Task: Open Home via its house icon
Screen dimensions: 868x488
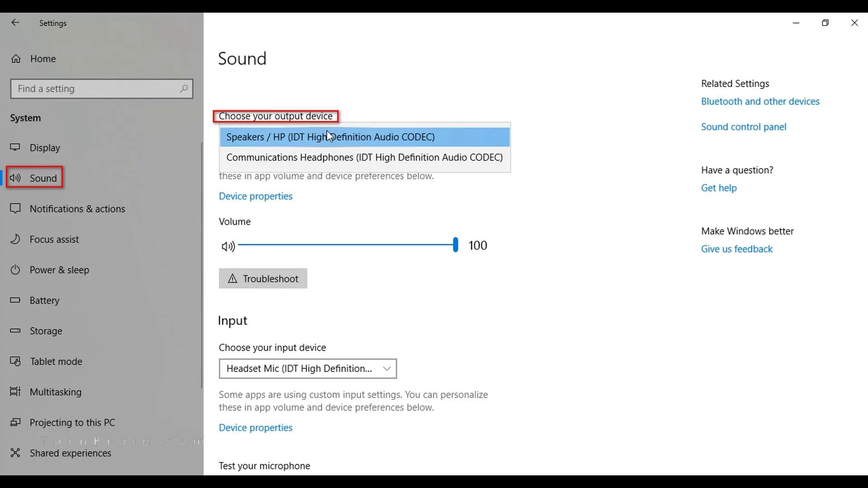Action: (x=16, y=59)
